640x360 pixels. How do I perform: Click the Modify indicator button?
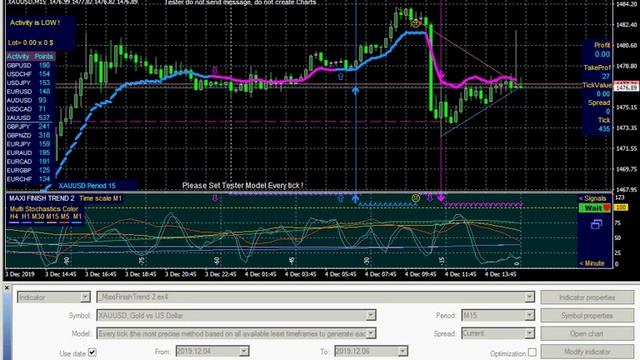point(587,351)
